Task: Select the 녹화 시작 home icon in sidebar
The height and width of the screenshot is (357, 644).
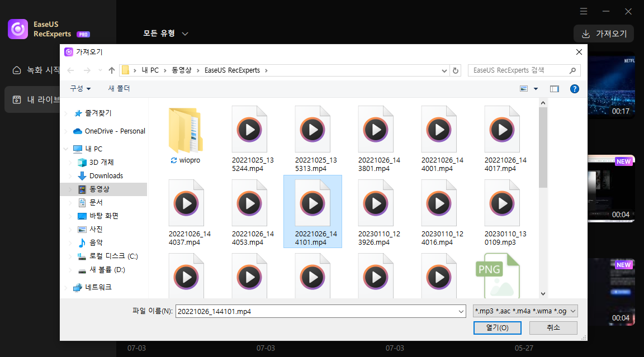Action: (16, 70)
